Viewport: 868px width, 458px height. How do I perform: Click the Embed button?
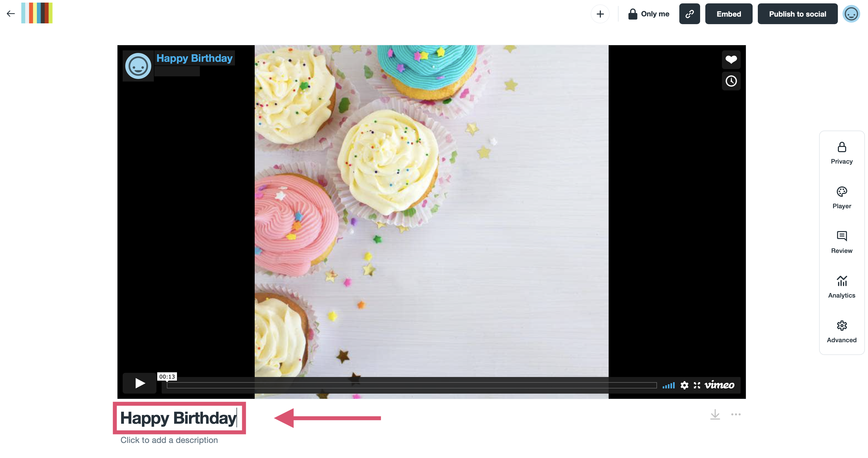(x=728, y=14)
